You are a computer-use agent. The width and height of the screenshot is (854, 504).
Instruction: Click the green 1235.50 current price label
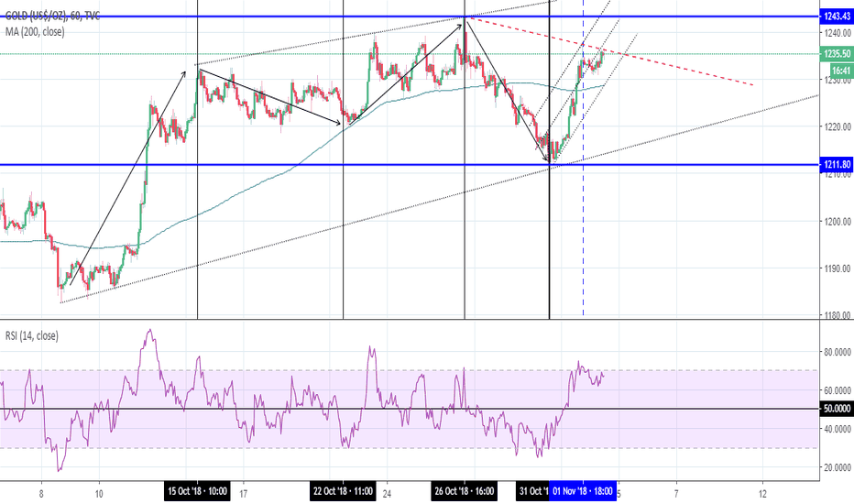click(x=837, y=53)
